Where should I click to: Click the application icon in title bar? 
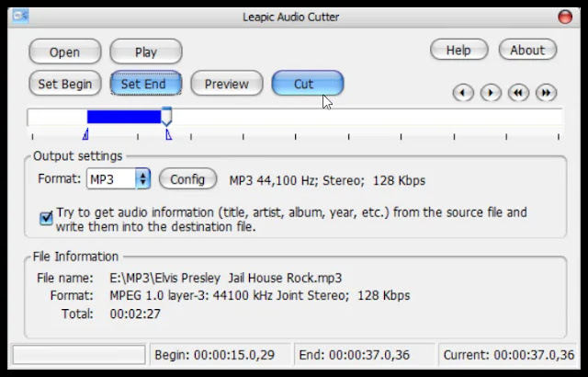pos(20,17)
